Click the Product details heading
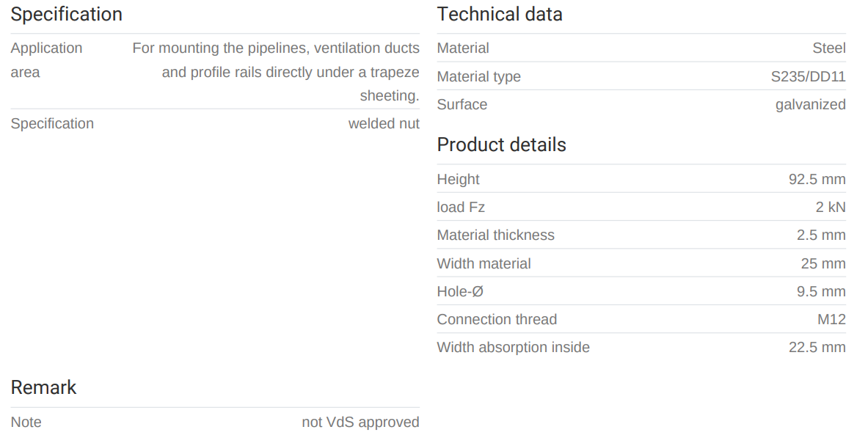Viewport: 868px width, 435px height. [501, 145]
